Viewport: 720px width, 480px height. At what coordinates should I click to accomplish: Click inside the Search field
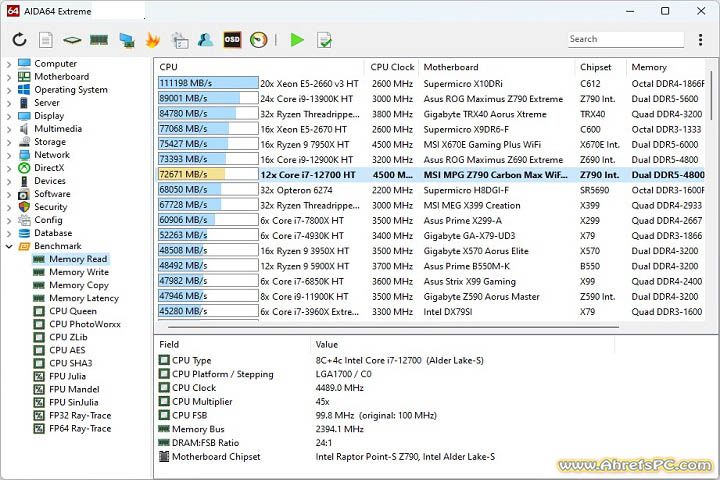click(625, 39)
